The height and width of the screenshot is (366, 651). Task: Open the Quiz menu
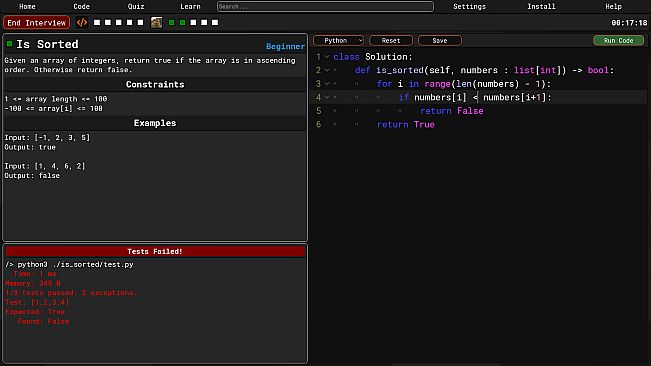[136, 7]
